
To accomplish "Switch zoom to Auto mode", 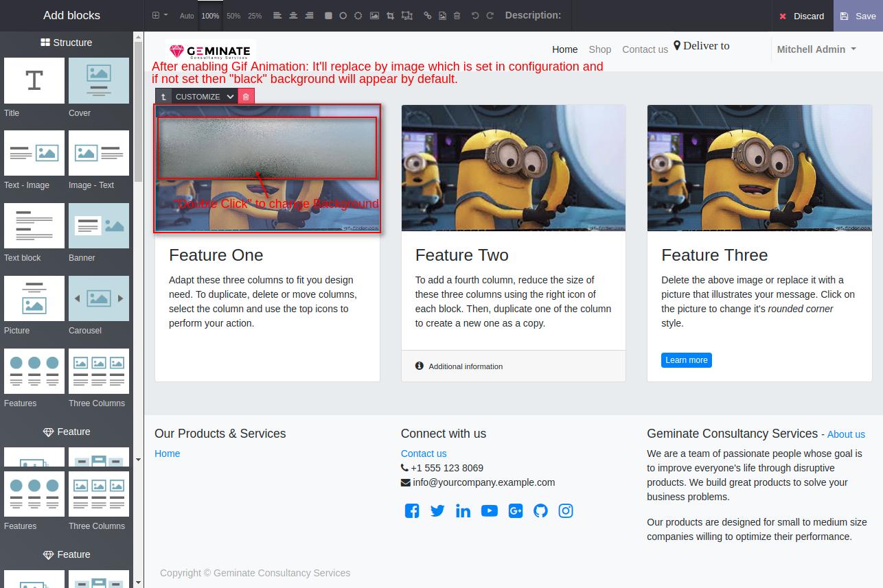I will click(187, 15).
